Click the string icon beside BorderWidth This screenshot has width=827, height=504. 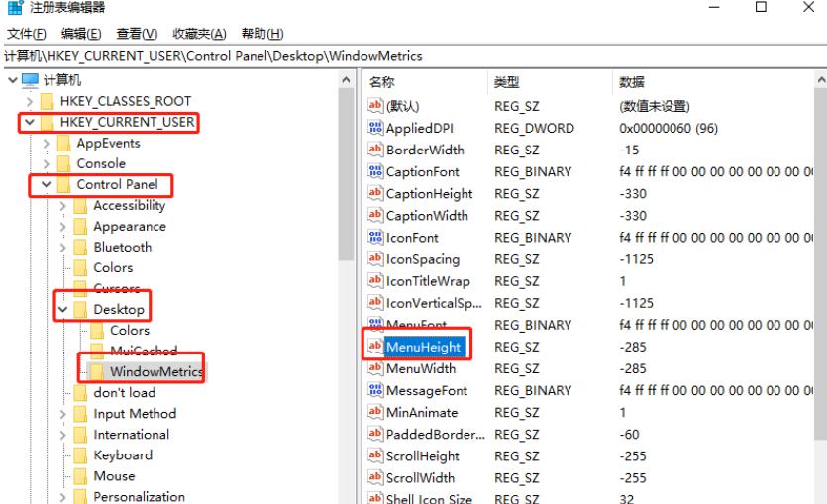375,150
